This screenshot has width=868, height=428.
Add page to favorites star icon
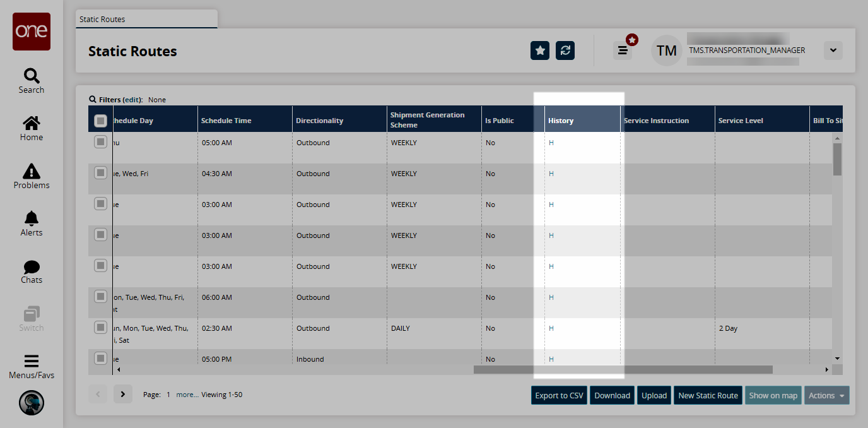coord(540,51)
